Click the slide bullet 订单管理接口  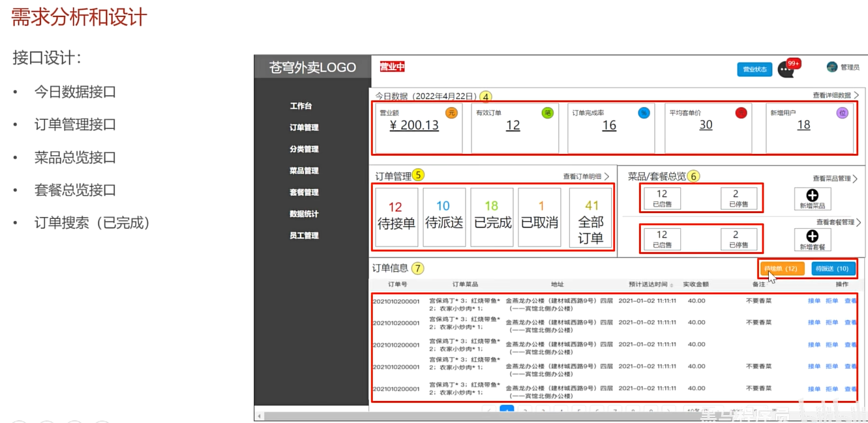75,124
